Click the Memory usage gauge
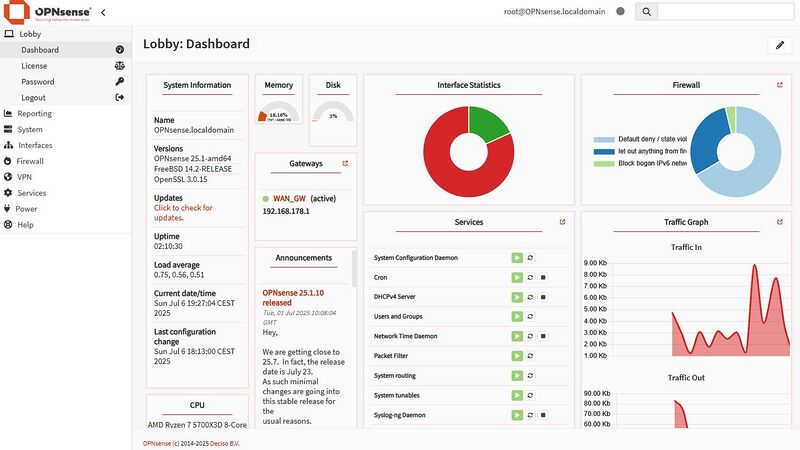The width and height of the screenshot is (800, 450). pos(278,112)
